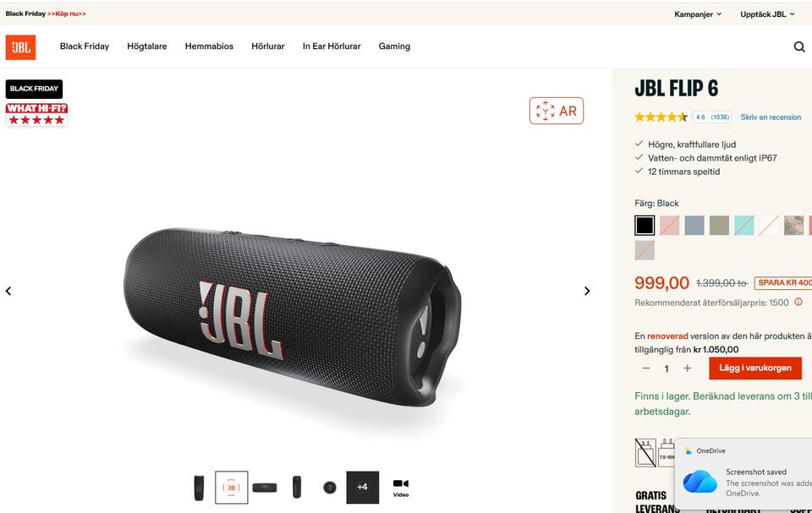Select the 3D view thumbnail

click(232, 487)
